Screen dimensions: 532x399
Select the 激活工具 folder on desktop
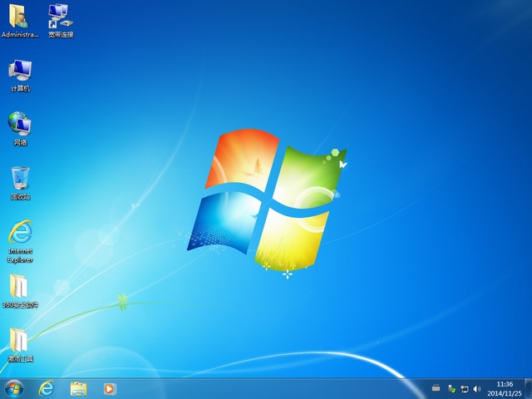20,342
